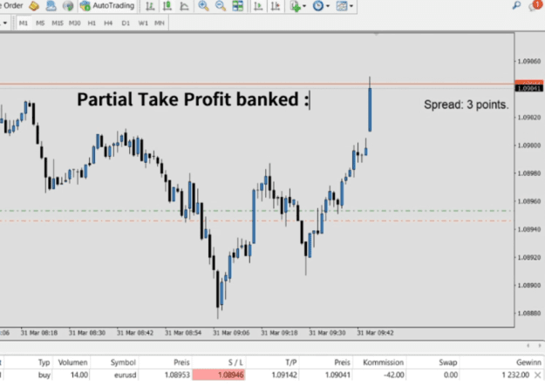Sort by the Typ column header
Screen dimensions: 545x392
[x=44, y=362]
